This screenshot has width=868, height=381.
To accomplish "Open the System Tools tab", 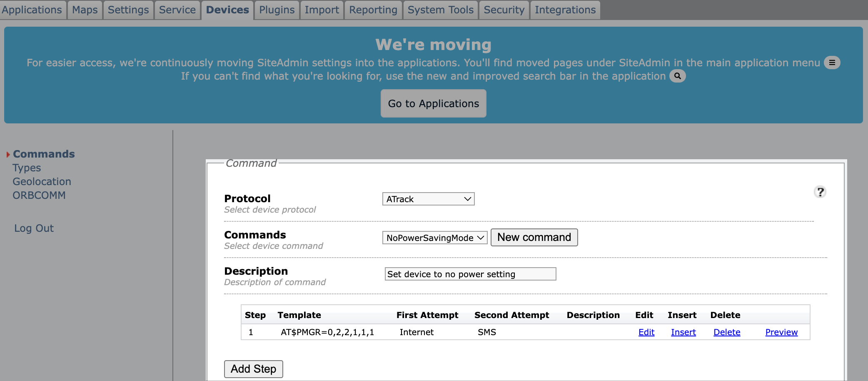I will (x=441, y=10).
